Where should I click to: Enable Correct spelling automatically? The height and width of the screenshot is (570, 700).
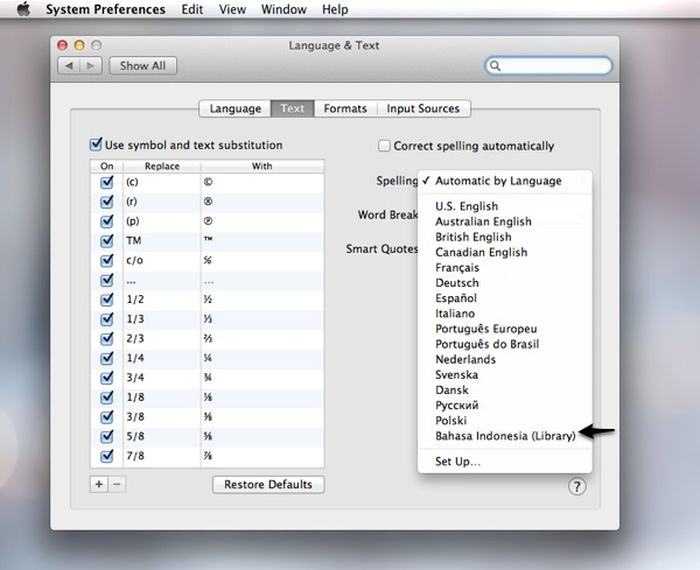pos(384,146)
